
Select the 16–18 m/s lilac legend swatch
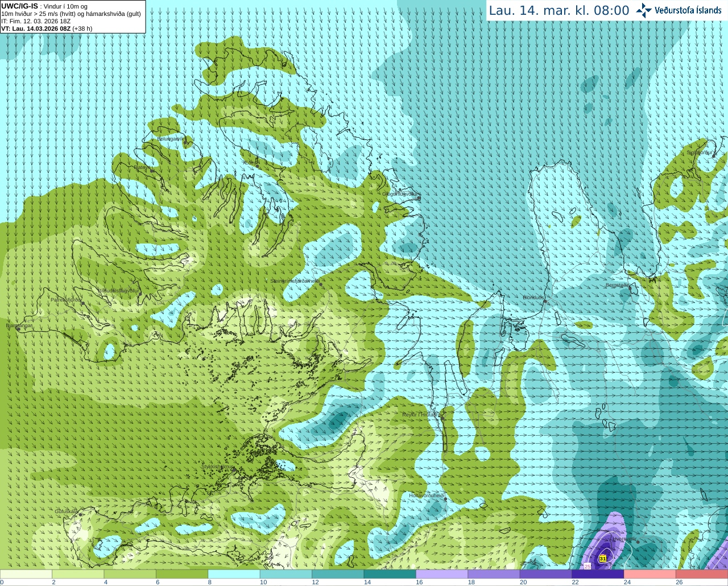[442, 574]
